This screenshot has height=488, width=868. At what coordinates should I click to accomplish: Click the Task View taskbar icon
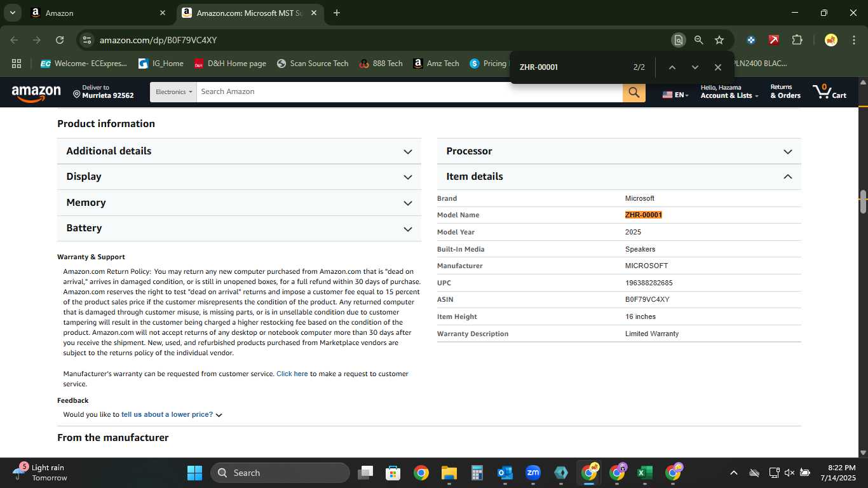point(365,473)
